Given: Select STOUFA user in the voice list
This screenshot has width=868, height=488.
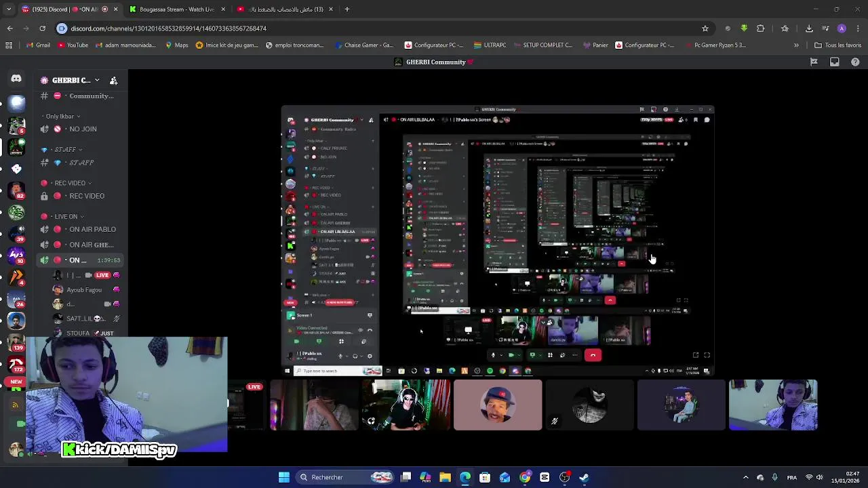Looking at the screenshot, I should (x=84, y=333).
